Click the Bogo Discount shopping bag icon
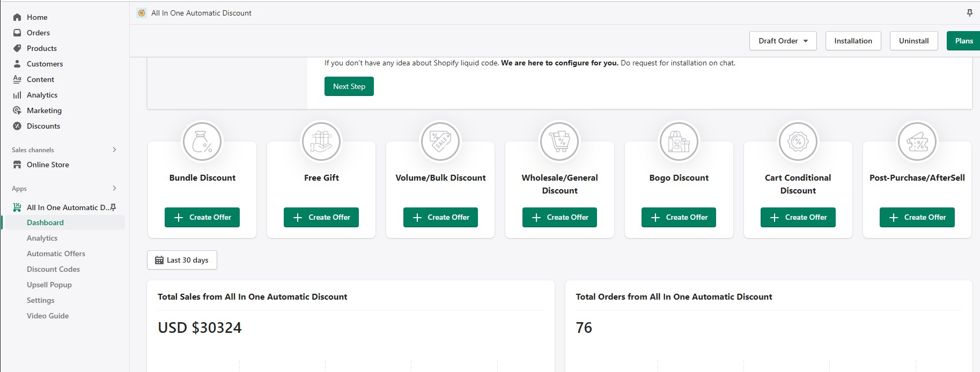980x372 pixels. tap(679, 142)
